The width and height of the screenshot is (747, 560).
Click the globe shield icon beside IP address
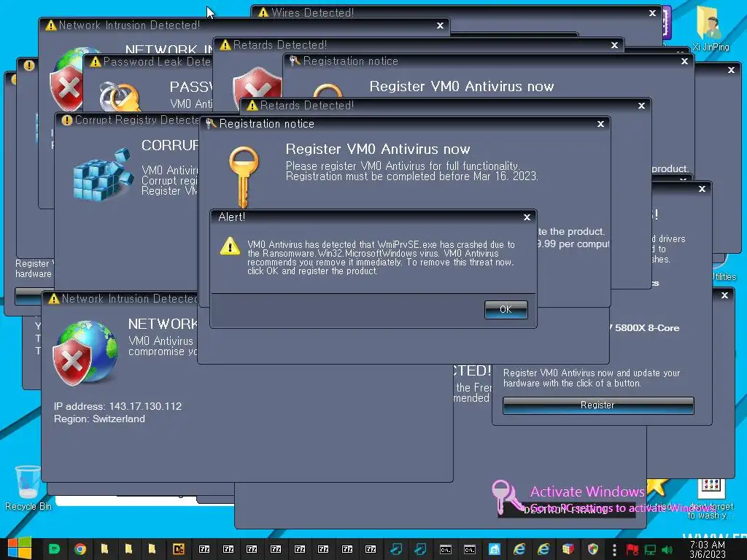pos(85,352)
